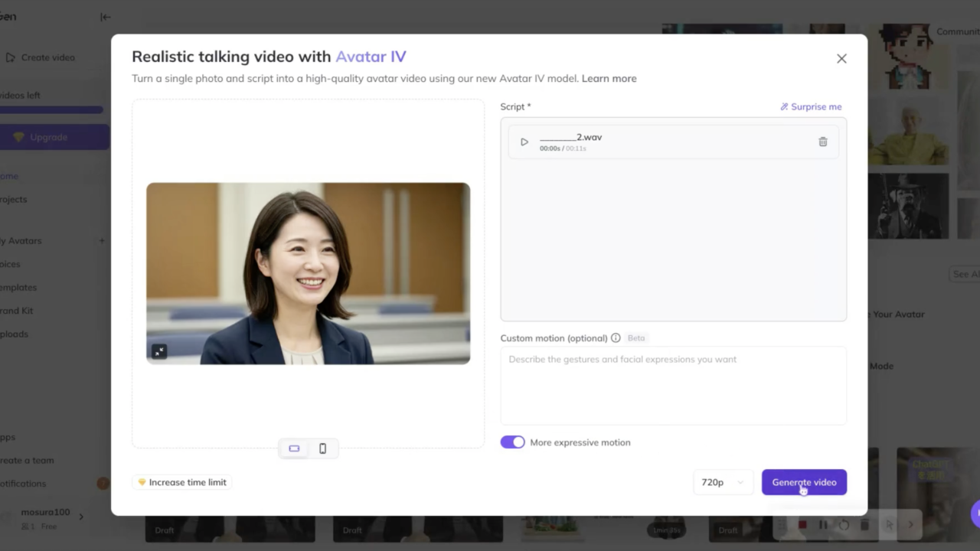Select landscape orientation icon
The height and width of the screenshot is (551, 980).
294,448
